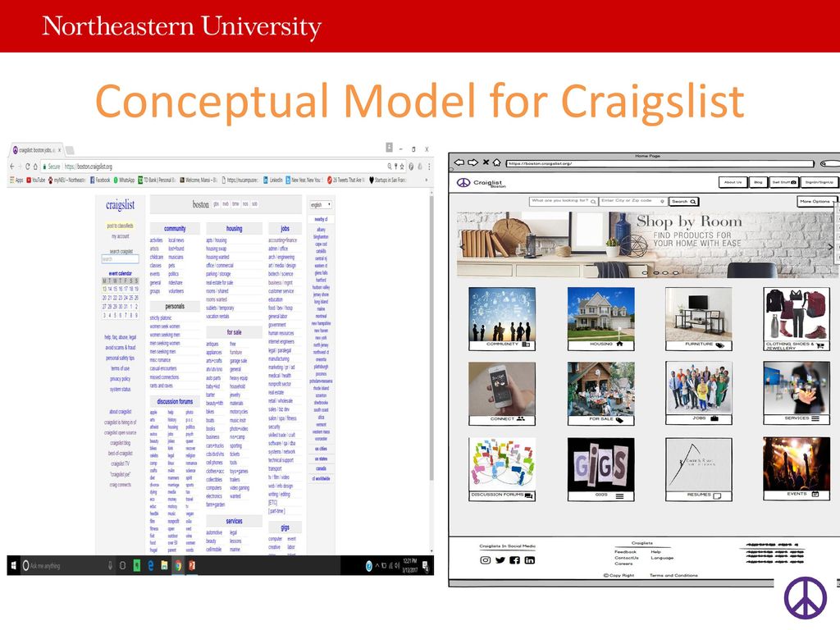Click the forward arrow in the mockup browser
Viewport: 840px width, 630px height.
(x=472, y=162)
